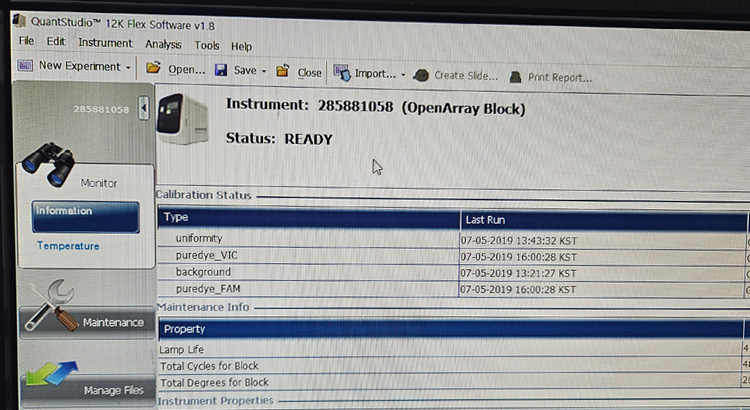This screenshot has height=410, width=750.
Task: Click the Print Report icon
Action: tap(516, 77)
